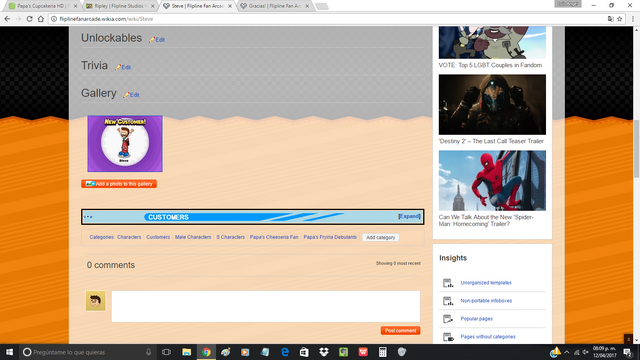Image resolution: width=640 pixels, height=360 pixels.
Task: Open the Unorganized templates insight
Action: coord(486,282)
